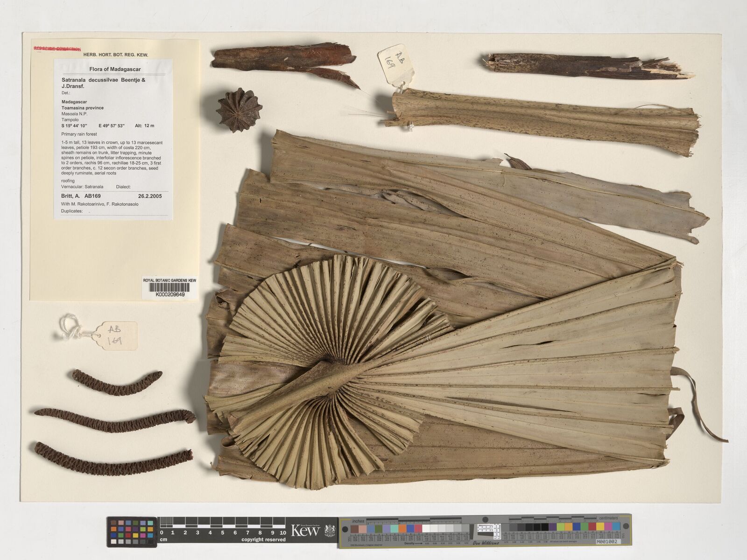Click the royal crest beside the Kew logo
Screen dimensions: 747x560
click(x=330, y=530)
